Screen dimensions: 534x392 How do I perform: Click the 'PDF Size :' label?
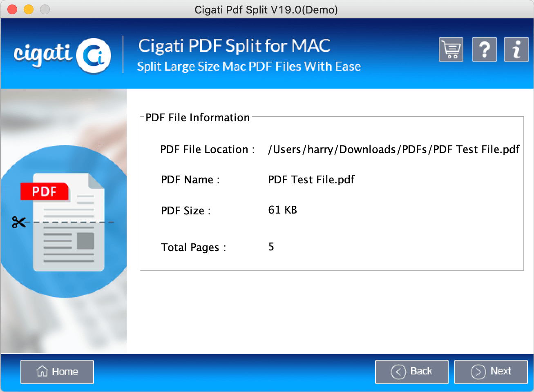186,211
